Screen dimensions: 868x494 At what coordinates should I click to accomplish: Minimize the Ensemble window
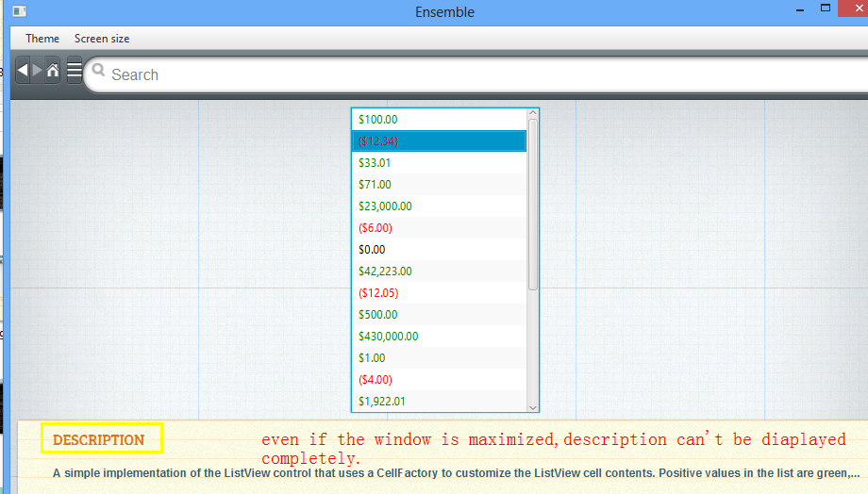click(x=800, y=9)
